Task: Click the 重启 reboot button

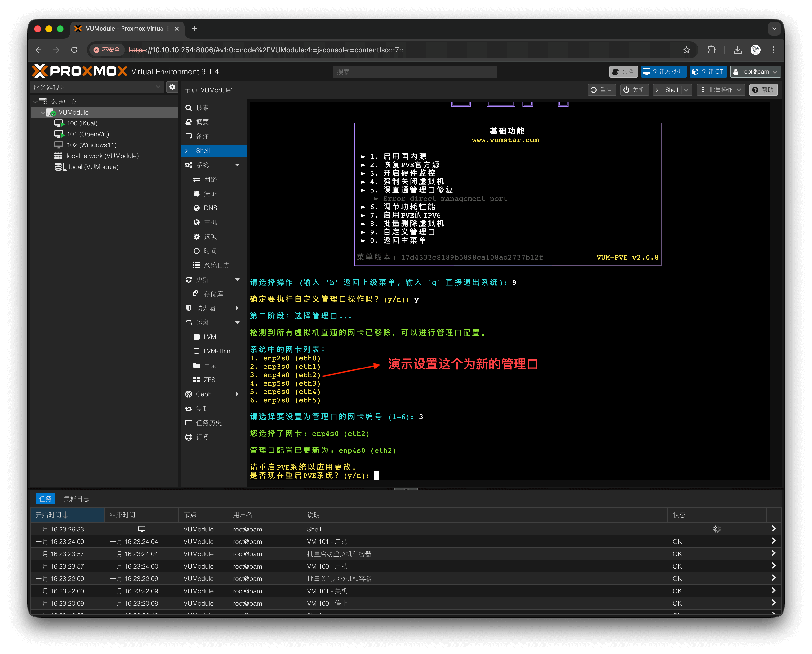Action: 601,90
